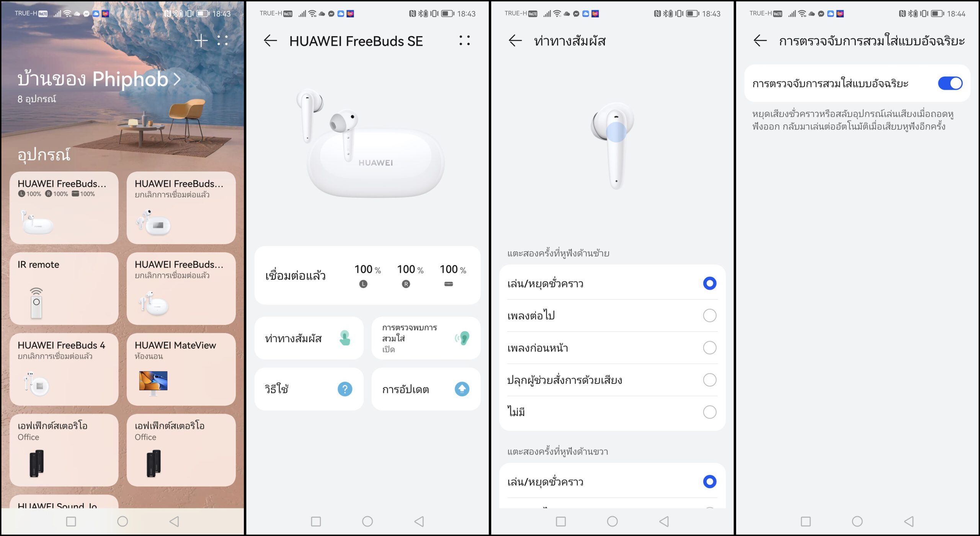Toggle การตรวจจับการสวมใส่แบบอัจฉริยะ switch
This screenshot has height=536, width=980.
950,83
